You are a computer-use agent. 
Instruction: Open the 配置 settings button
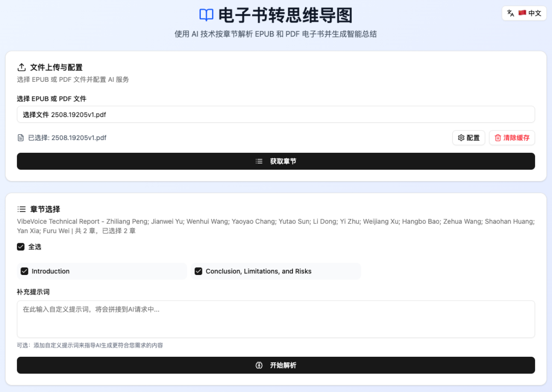point(468,137)
